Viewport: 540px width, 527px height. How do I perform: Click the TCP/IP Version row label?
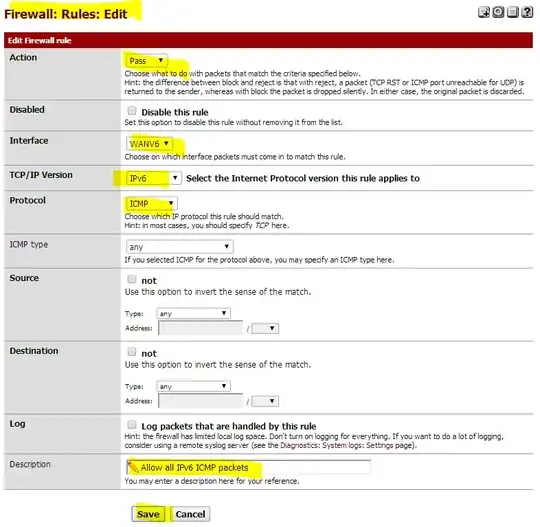(x=41, y=175)
